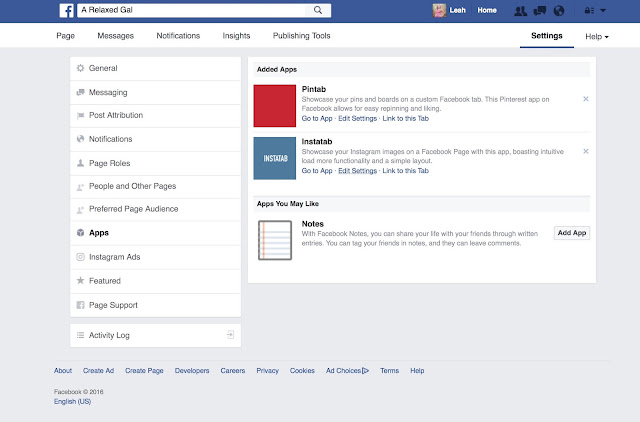Click the About footer link
Image resolution: width=640 pixels, height=422 pixels.
point(63,371)
